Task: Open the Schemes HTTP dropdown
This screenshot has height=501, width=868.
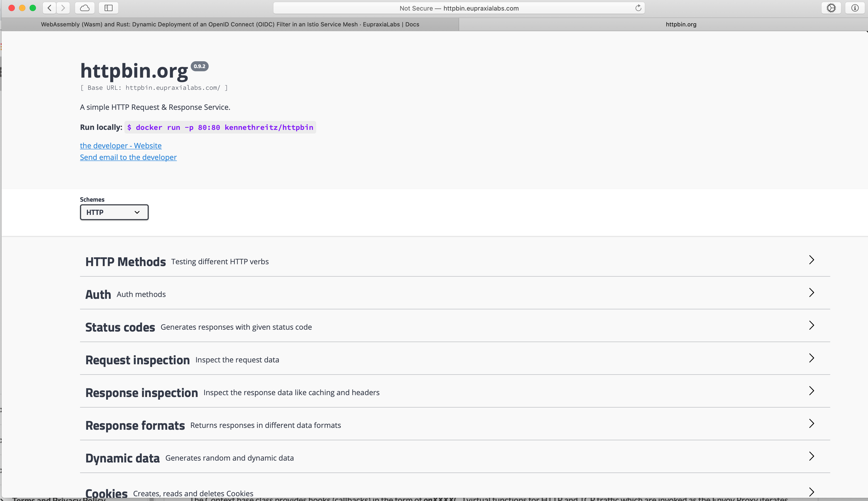Action: tap(114, 212)
